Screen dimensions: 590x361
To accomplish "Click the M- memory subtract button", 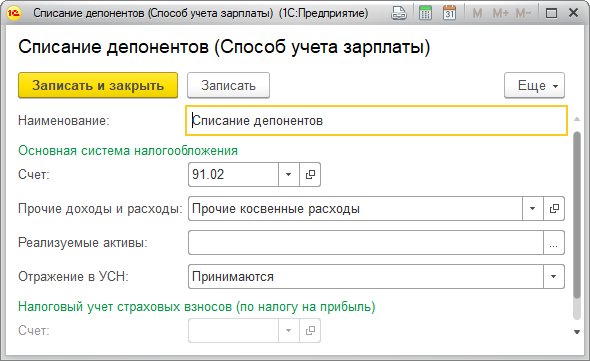I will [x=523, y=14].
